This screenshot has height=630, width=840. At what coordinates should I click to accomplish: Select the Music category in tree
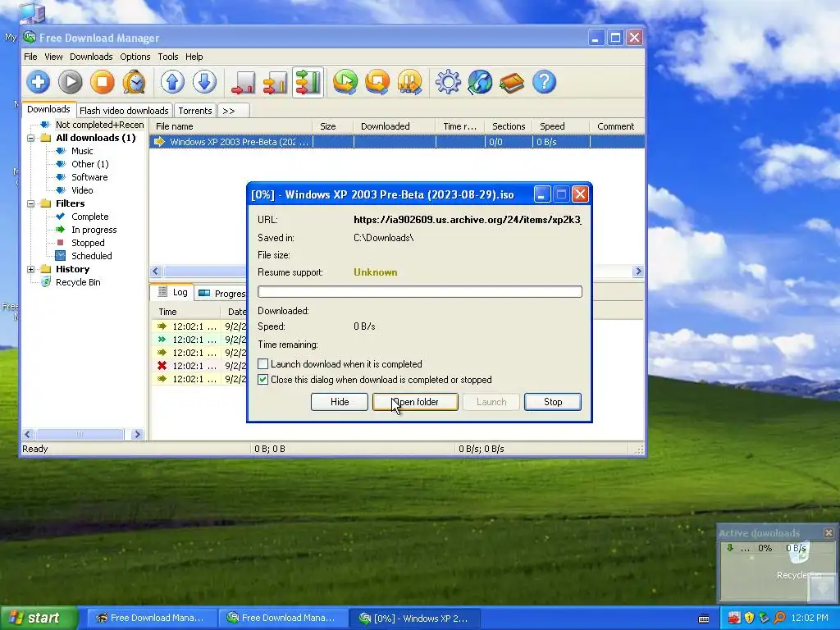83,151
